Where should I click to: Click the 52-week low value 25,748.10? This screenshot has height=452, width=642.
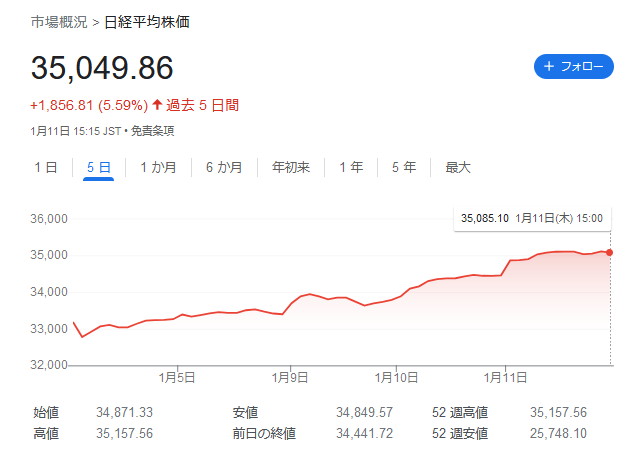tap(558, 433)
